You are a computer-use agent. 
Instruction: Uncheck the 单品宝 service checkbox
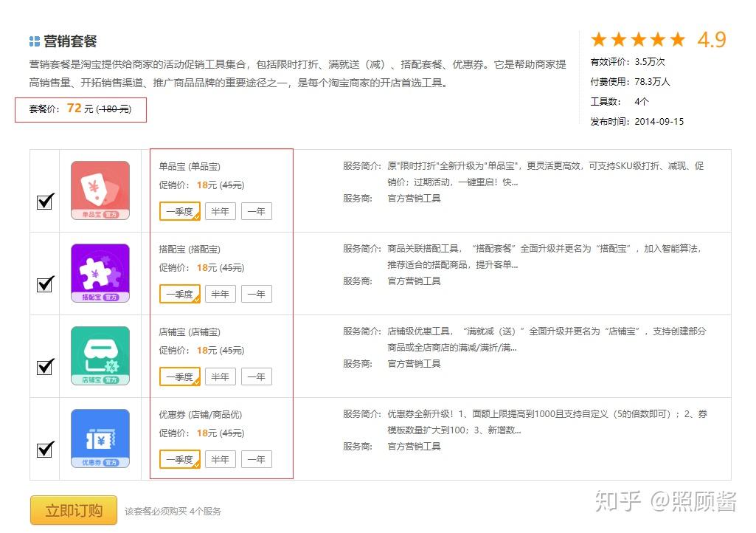pyautogui.click(x=45, y=201)
